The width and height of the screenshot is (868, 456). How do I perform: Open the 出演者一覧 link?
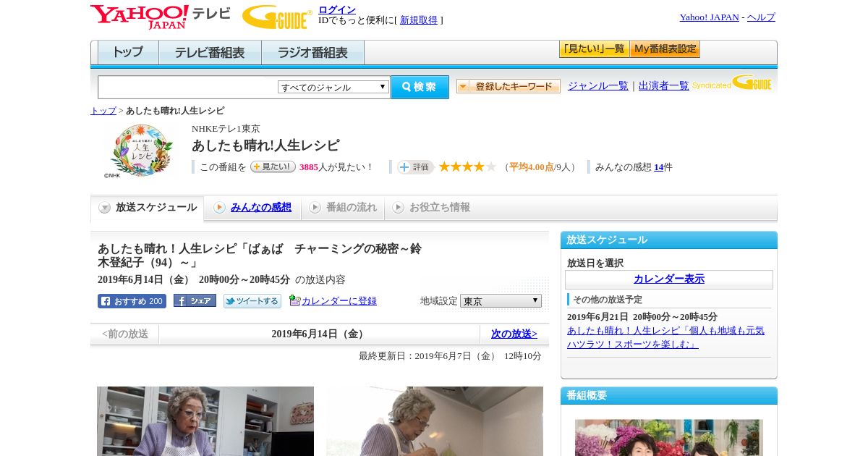(664, 85)
